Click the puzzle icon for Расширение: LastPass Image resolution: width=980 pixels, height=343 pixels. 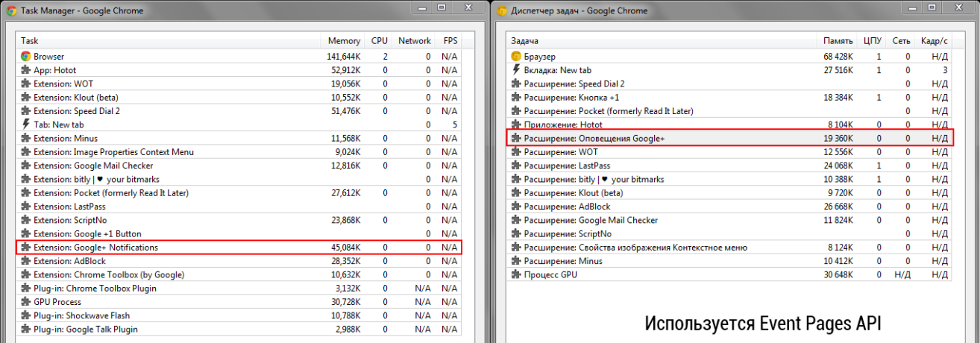coord(516,166)
